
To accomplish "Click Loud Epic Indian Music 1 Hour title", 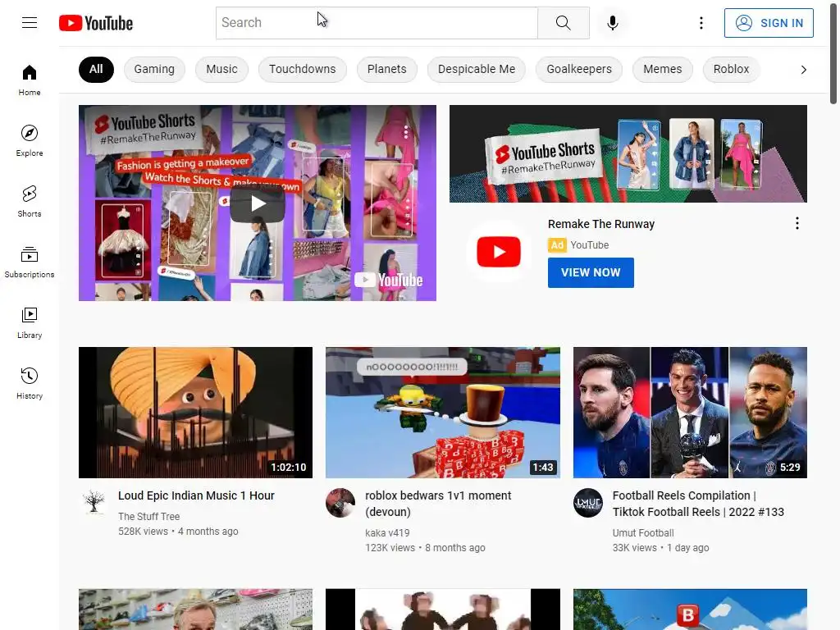I will (196, 495).
